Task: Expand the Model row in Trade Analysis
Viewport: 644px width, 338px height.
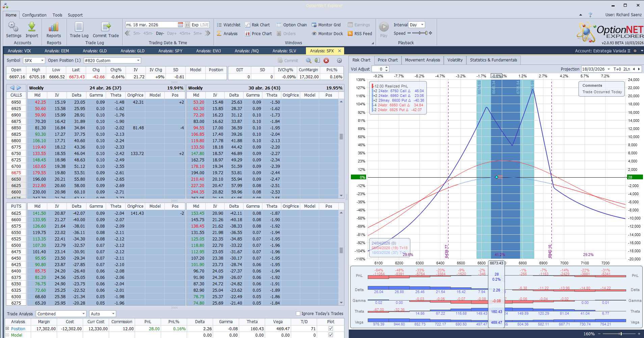Action: tap(7, 335)
